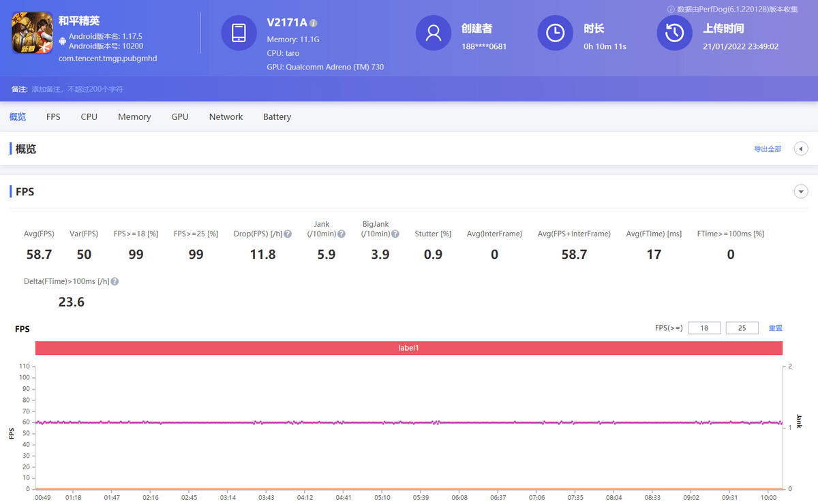
Task: Click the FPS threshold field showing 18
Action: coord(704,328)
